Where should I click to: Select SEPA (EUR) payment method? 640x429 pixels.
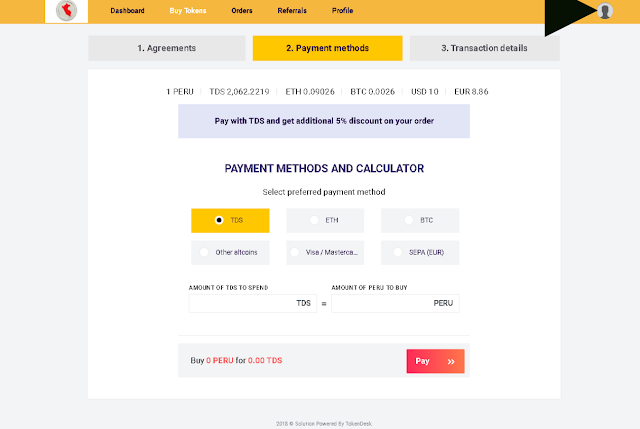(419, 252)
